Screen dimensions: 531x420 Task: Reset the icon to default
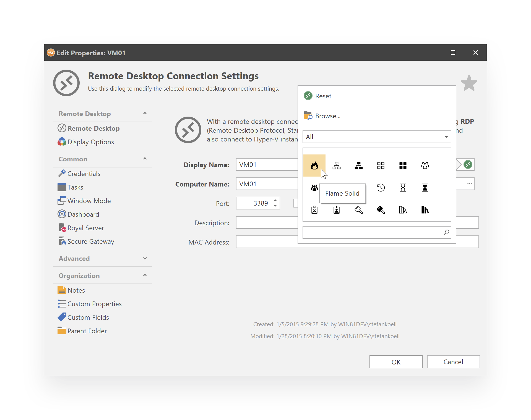(317, 96)
